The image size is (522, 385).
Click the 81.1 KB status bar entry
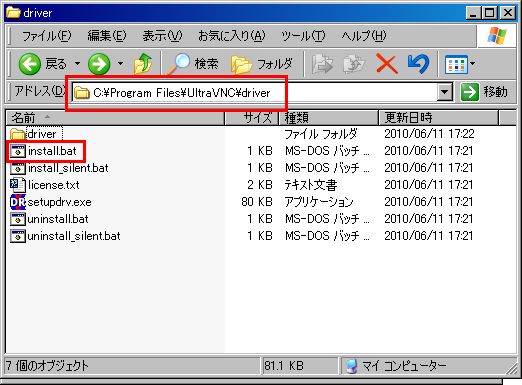284,366
